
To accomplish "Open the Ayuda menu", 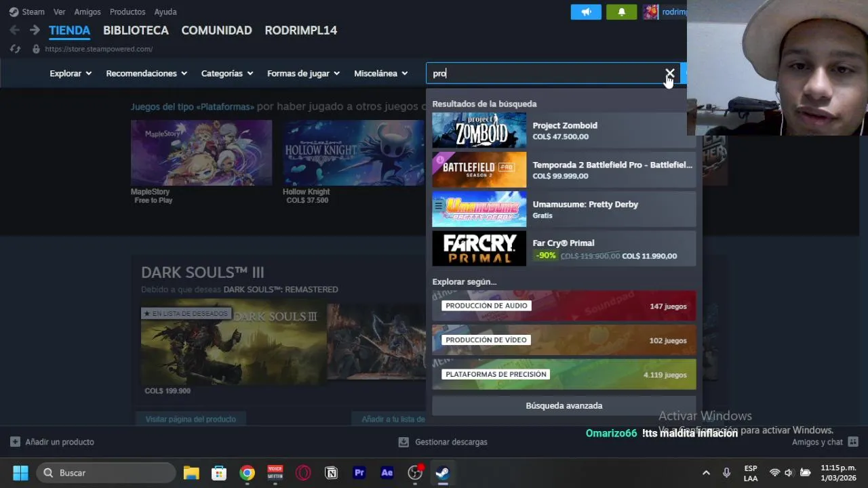I will tap(165, 12).
